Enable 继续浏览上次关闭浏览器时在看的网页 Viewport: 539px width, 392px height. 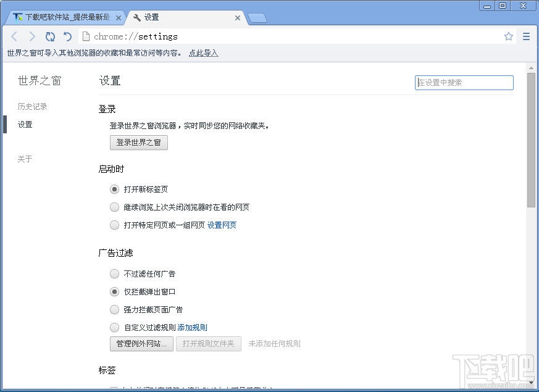[x=114, y=207]
